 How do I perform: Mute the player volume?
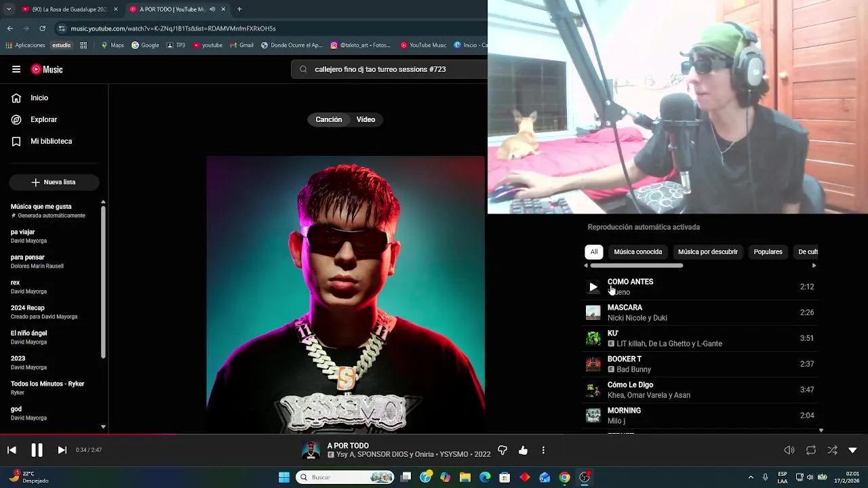(789, 450)
